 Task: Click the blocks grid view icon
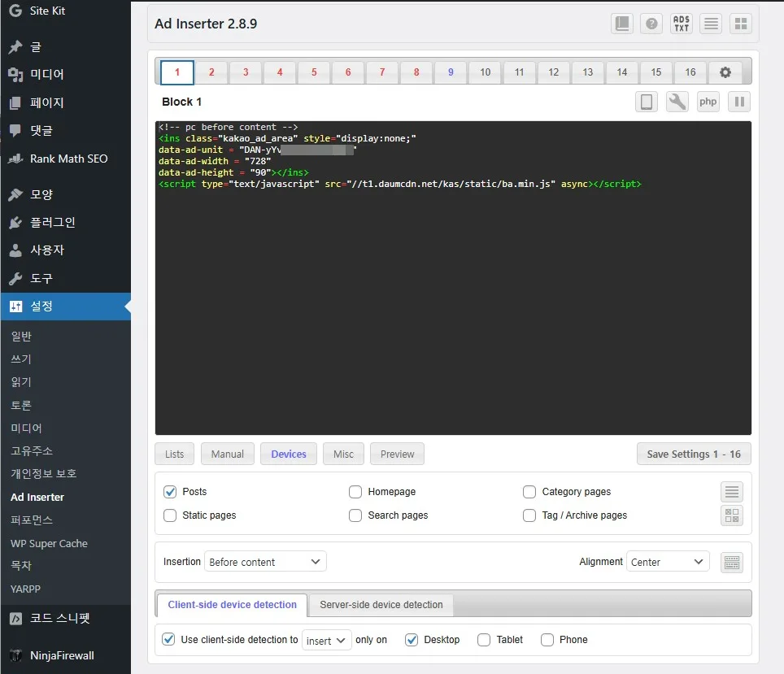click(x=740, y=24)
